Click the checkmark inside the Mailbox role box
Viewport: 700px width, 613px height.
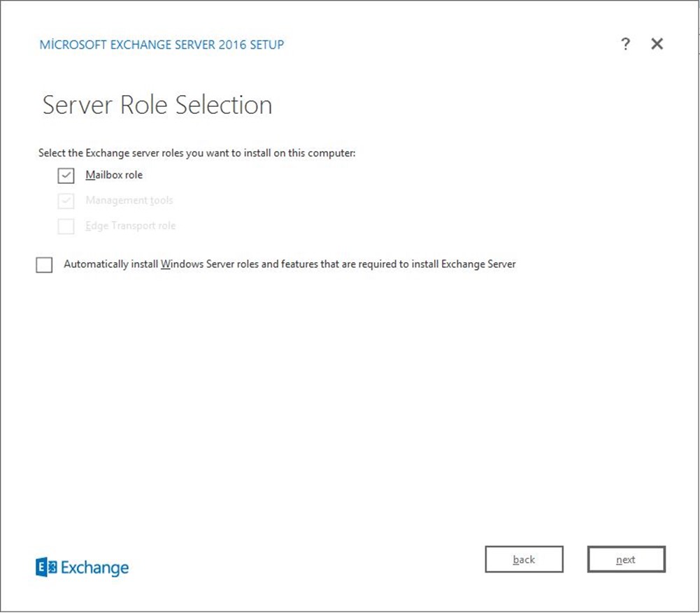[66, 175]
